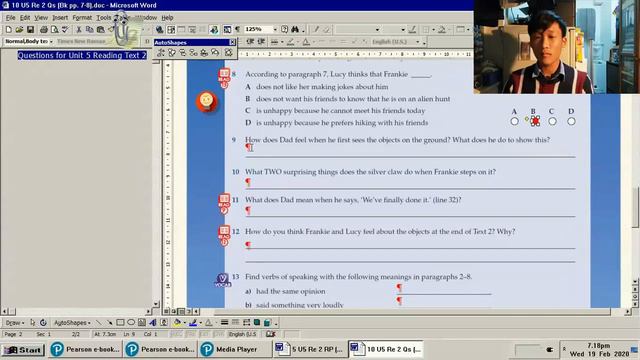Open the Help menu
This screenshot has height=360, width=640.
point(167,18)
